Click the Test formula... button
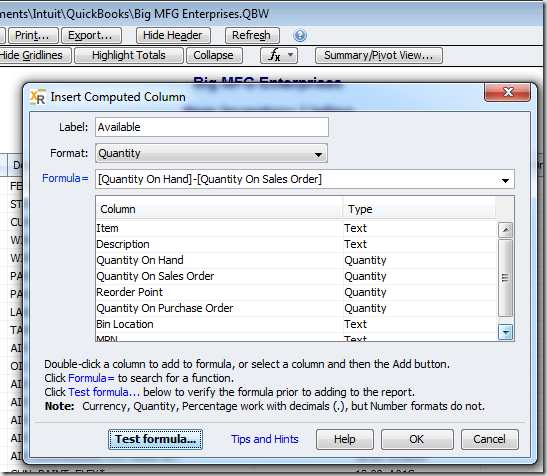The height and width of the screenshot is (476, 547). point(155,439)
